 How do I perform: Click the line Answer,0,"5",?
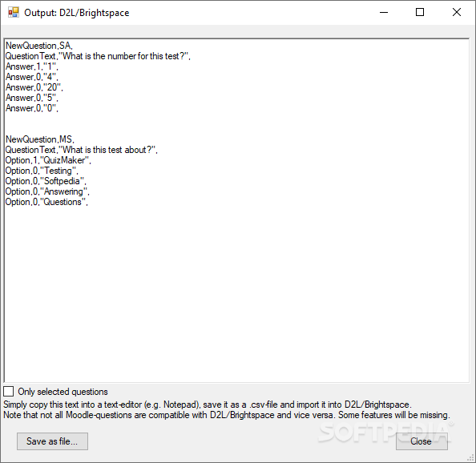click(32, 98)
